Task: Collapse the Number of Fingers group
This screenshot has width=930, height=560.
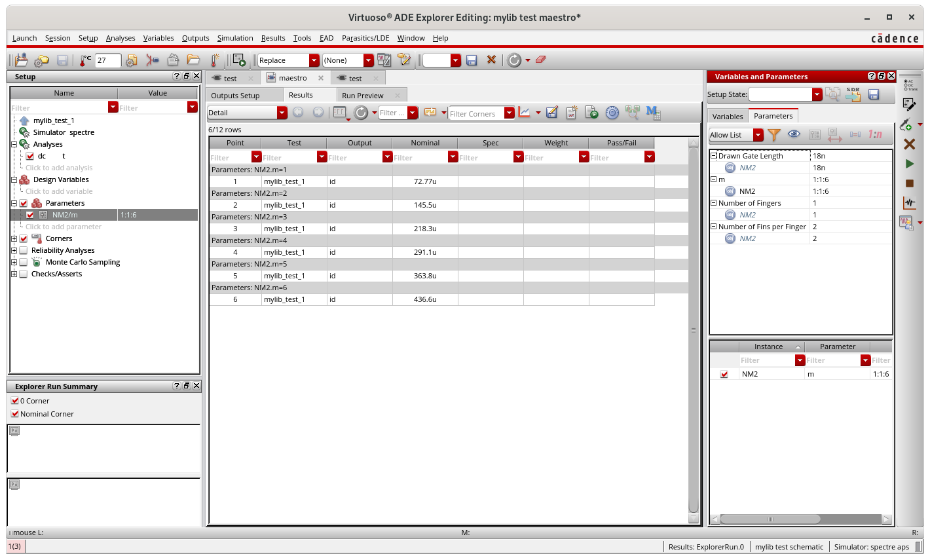Action: (714, 203)
